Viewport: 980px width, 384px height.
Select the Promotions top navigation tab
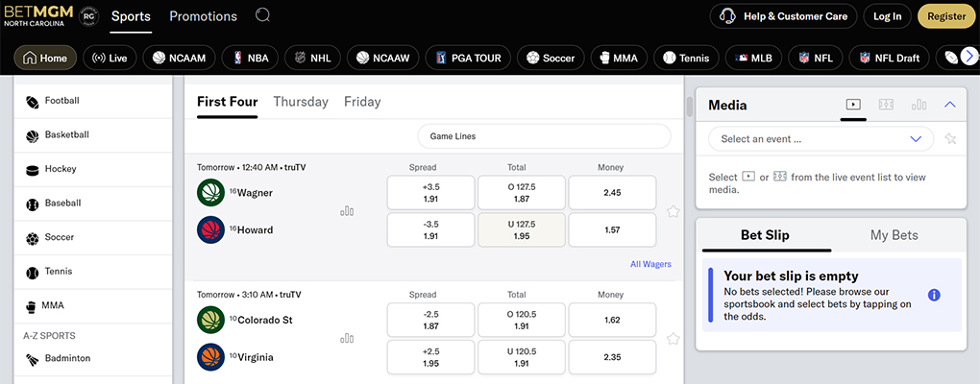(203, 17)
